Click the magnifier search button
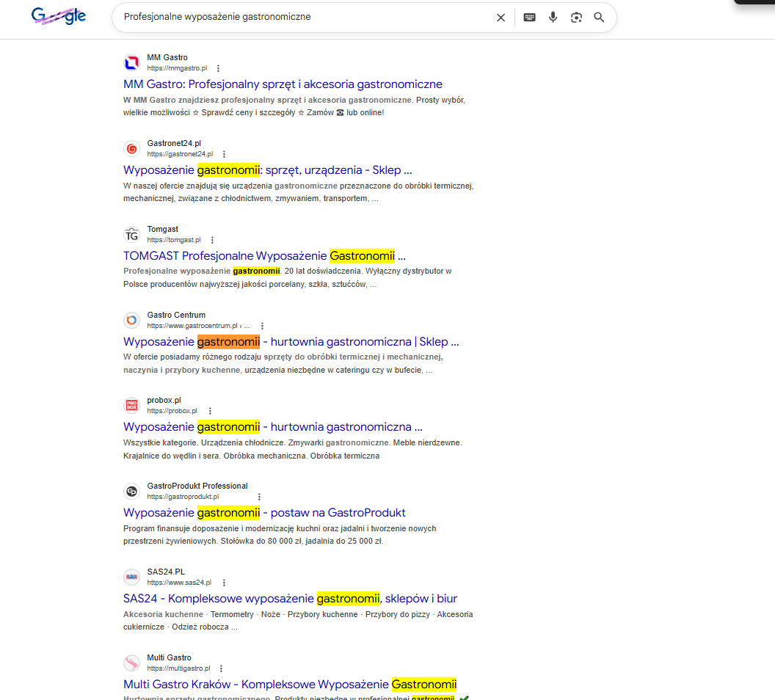Screen dimensions: 775x700 pyautogui.click(x=599, y=18)
